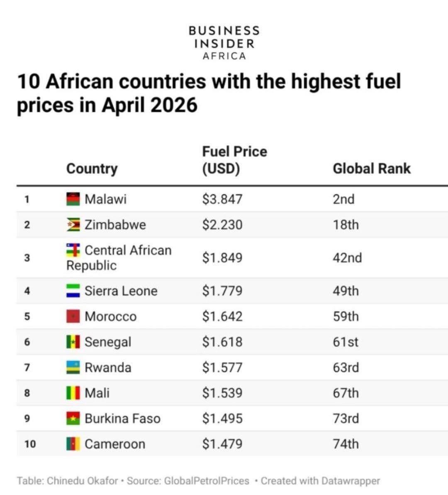Click the Sierra Leone flag icon

[73, 291]
